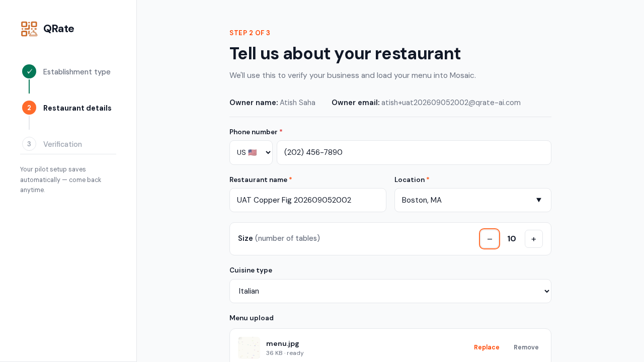Decrease number of tables with minus button

pyautogui.click(x=490, y=239)
